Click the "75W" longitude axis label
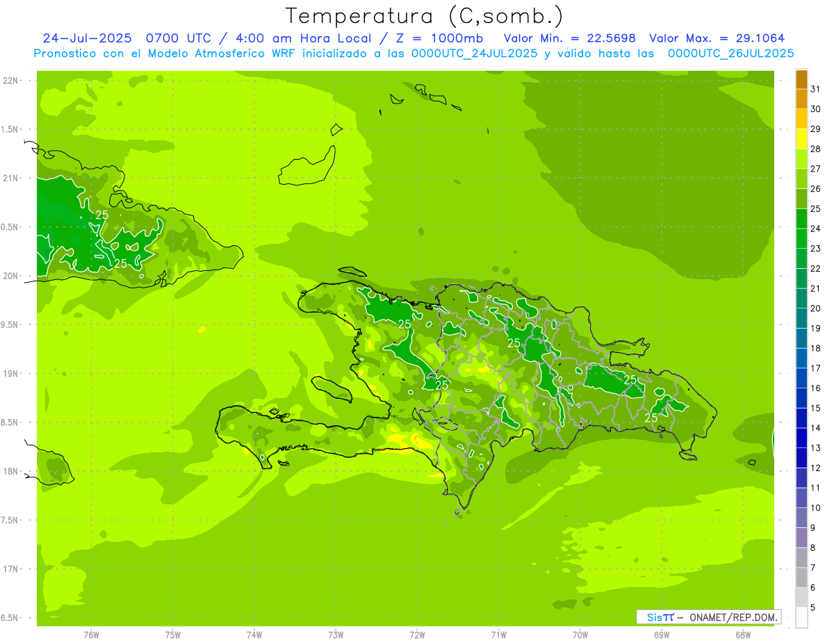834x644 pixels. [x=172, y=635]
